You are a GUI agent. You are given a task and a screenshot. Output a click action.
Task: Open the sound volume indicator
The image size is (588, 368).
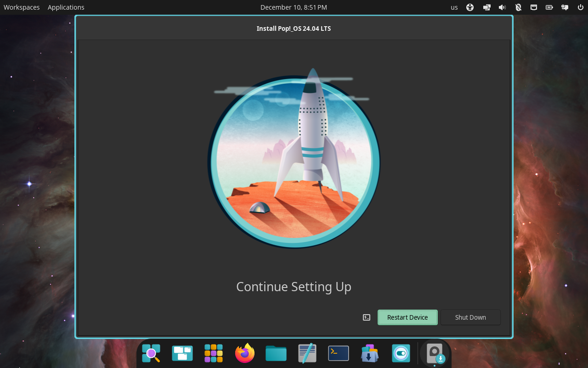(502, 7)
